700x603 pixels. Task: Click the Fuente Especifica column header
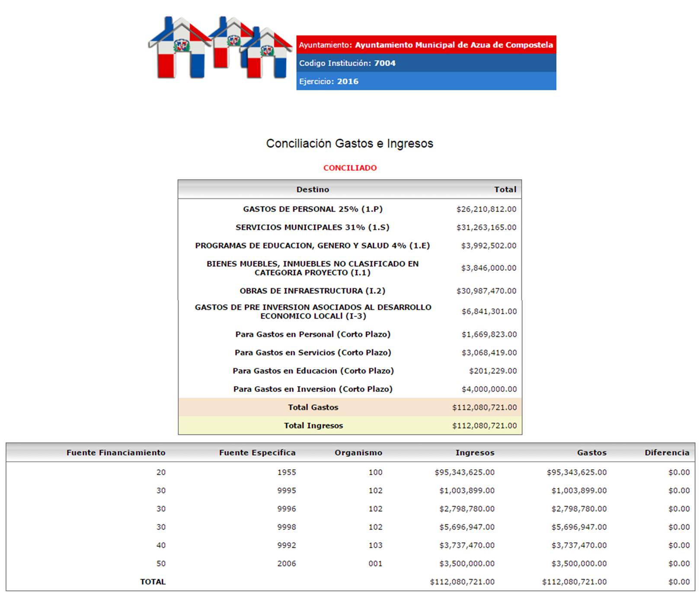(x=257, y=453)
